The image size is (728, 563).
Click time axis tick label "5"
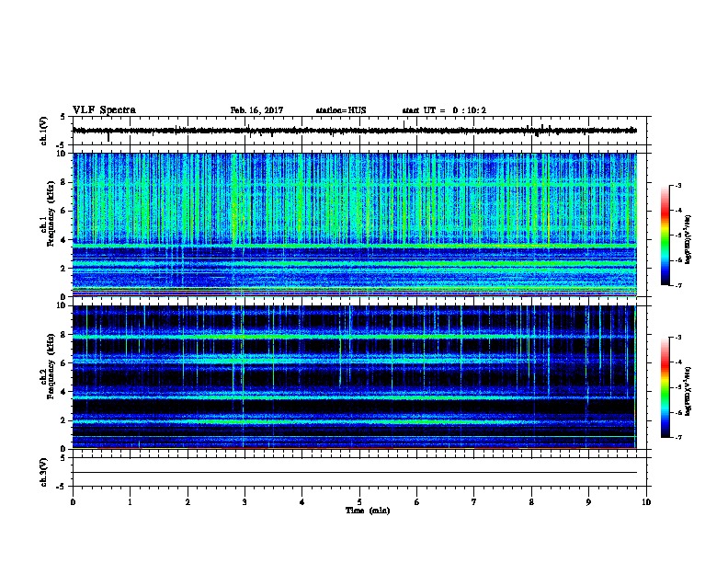(359, 501)
